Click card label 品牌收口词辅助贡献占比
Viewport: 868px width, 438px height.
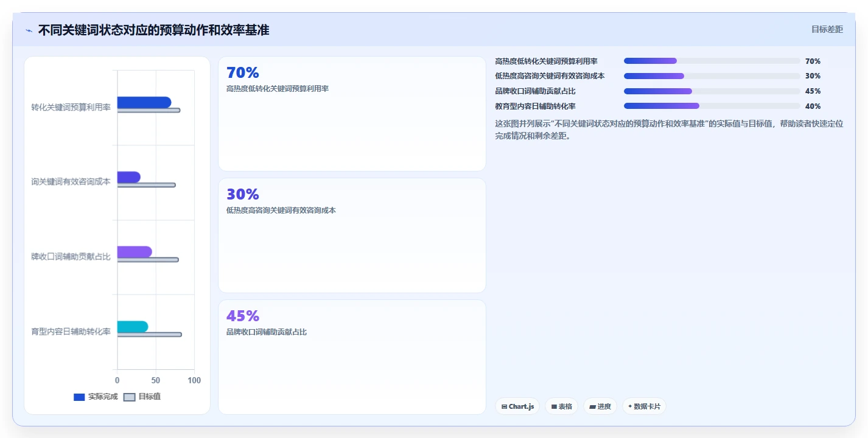pos(267,332)
